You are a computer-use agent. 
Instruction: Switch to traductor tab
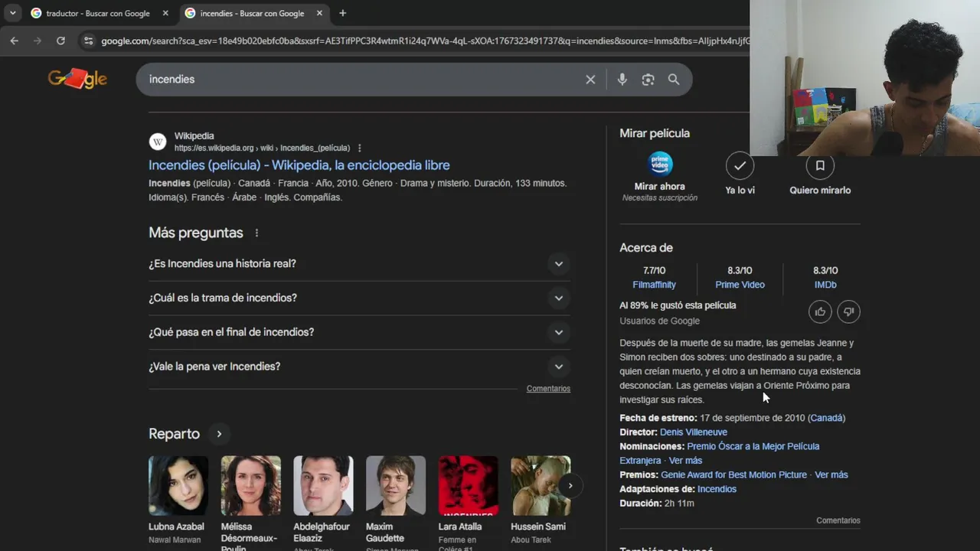97,13
